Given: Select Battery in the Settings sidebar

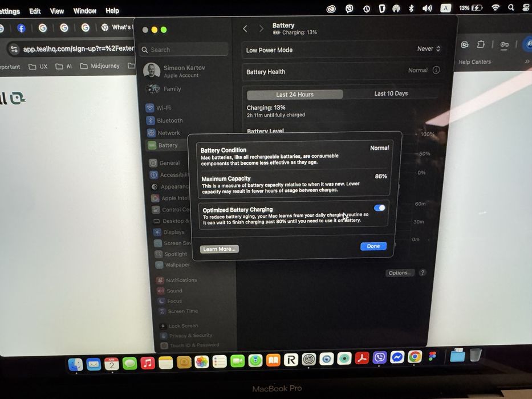Looking at the screenshot, I should [166, 145].
